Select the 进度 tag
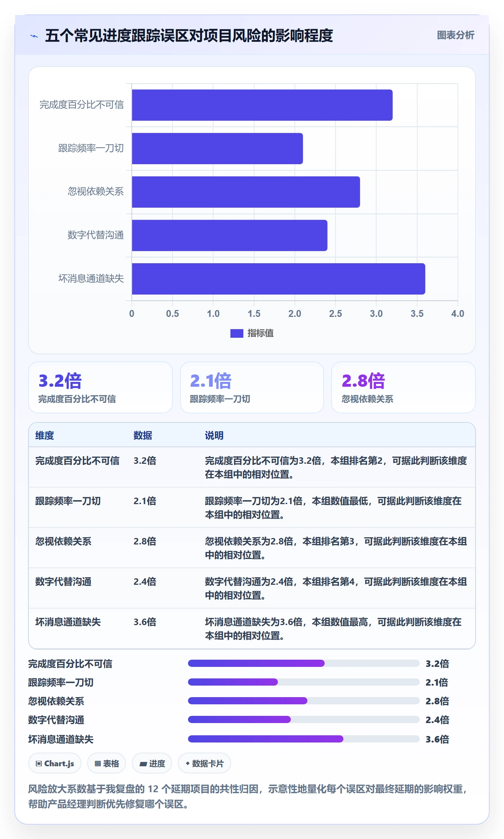This screenshot has width=504, height=839. click(x=152, y=763)
